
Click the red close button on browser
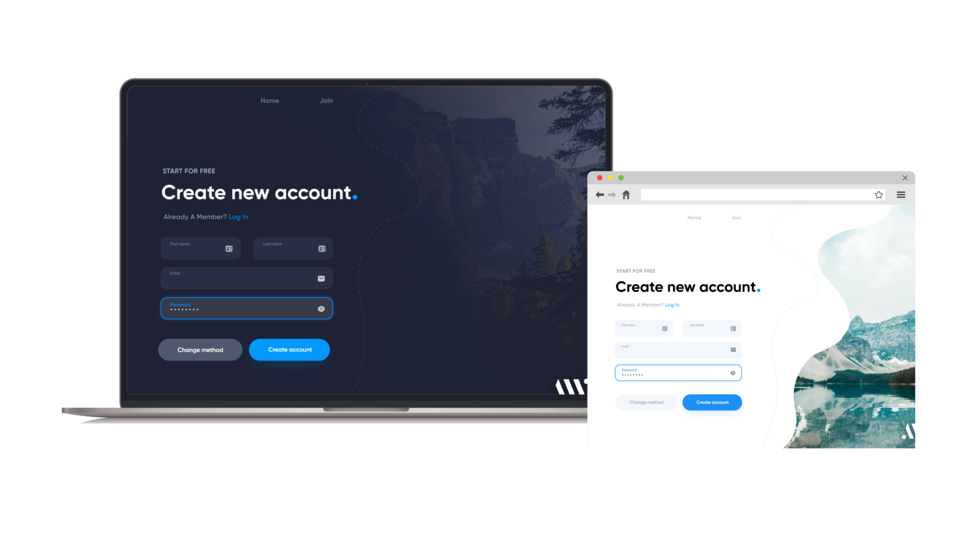(x=600, y=178)
